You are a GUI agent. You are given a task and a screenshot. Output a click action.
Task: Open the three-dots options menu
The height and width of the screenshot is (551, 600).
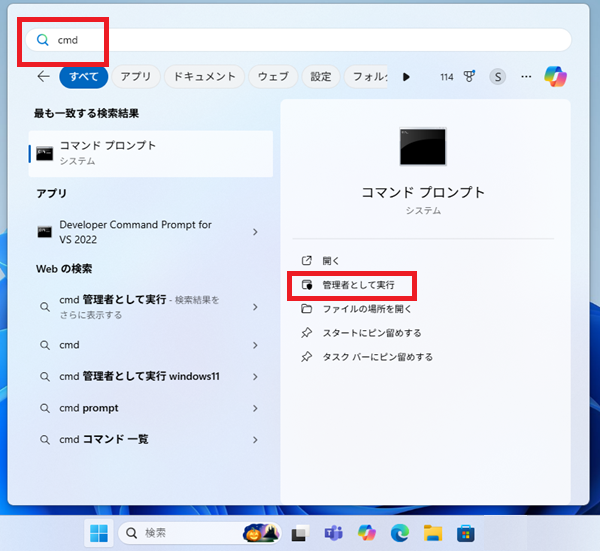526,77
